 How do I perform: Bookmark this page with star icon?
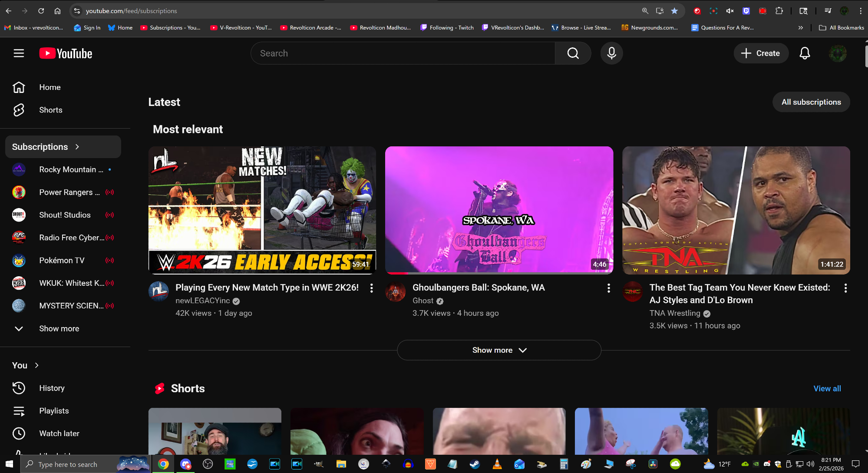(674, 11)
